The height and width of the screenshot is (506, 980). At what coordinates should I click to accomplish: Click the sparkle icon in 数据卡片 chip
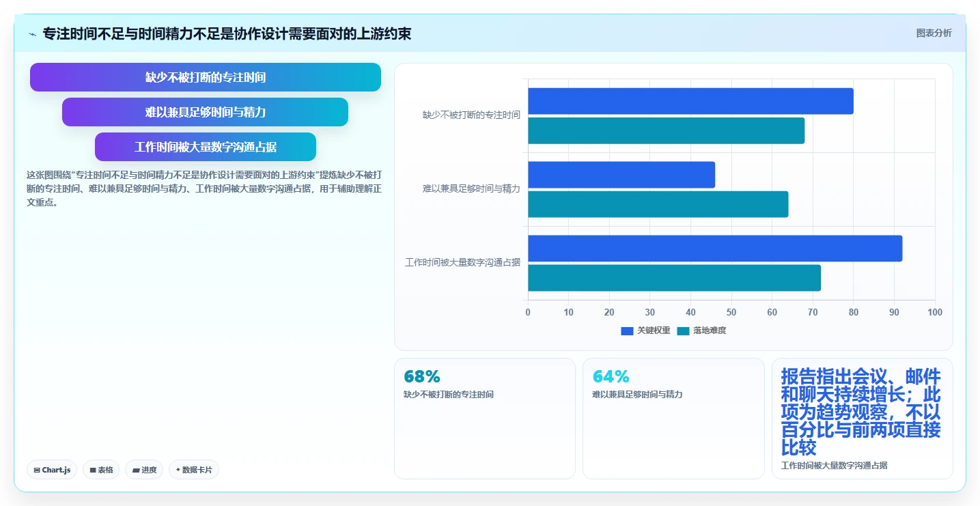pyautogui.click(x=178, y=470)
